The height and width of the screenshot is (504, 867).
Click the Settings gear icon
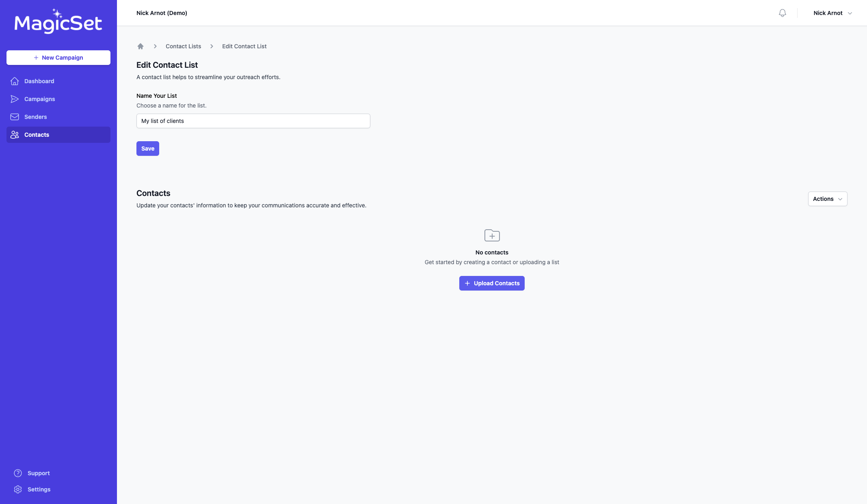pyautogui.click(x=18, y=489)
